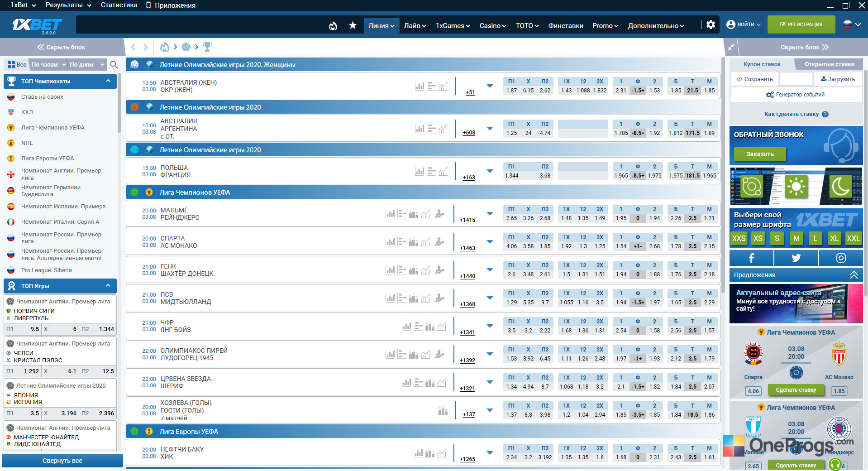Switch to Купон ставок tab

tap(762, 64)
